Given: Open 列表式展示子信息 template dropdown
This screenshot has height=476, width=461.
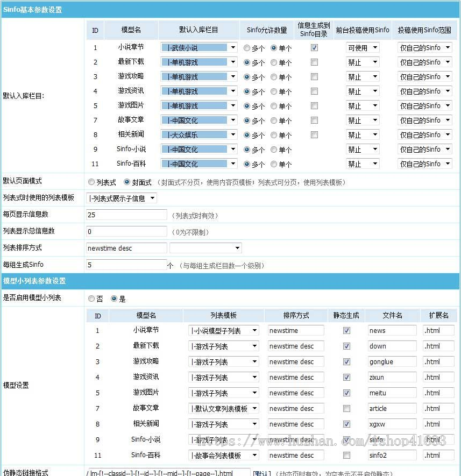Looking at the screenshot, I should tap(122, 198).
